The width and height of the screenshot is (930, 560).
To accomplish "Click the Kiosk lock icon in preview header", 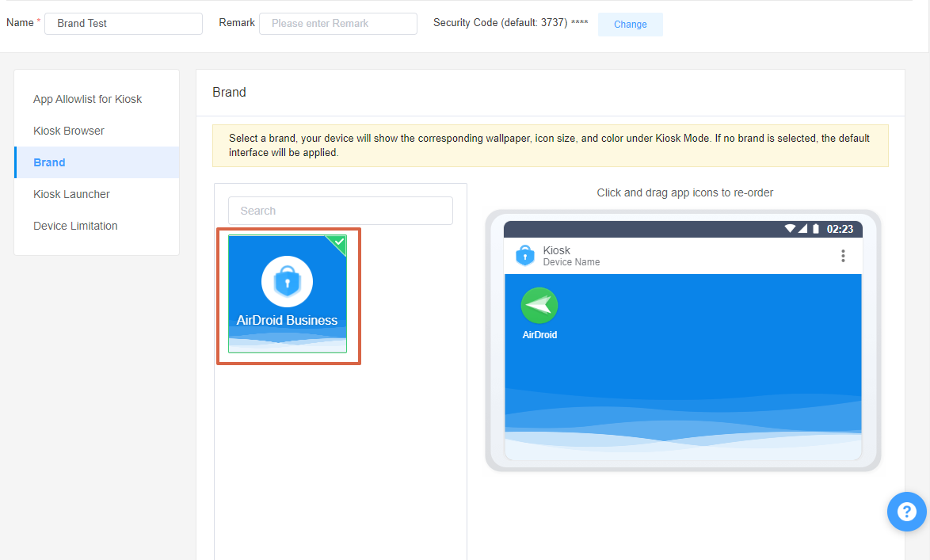I will [x=524, y=256].
